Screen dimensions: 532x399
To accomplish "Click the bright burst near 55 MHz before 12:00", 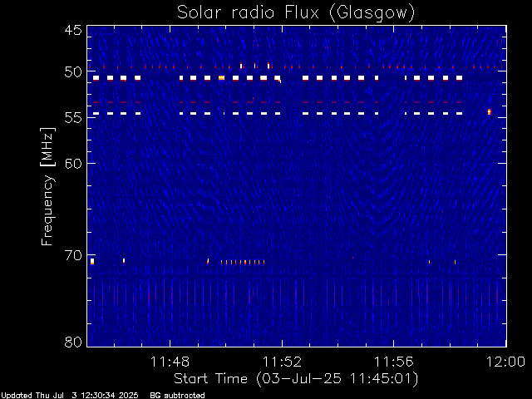I will 489,112.
